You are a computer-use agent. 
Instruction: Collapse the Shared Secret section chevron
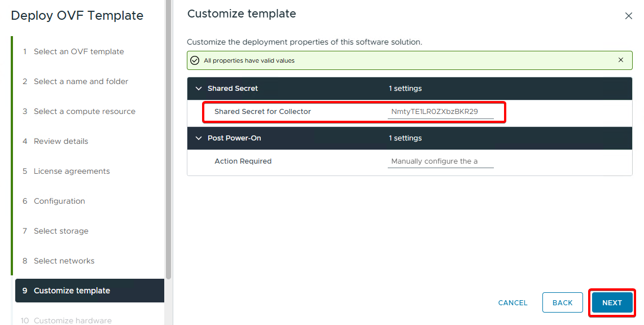(198, 89)
